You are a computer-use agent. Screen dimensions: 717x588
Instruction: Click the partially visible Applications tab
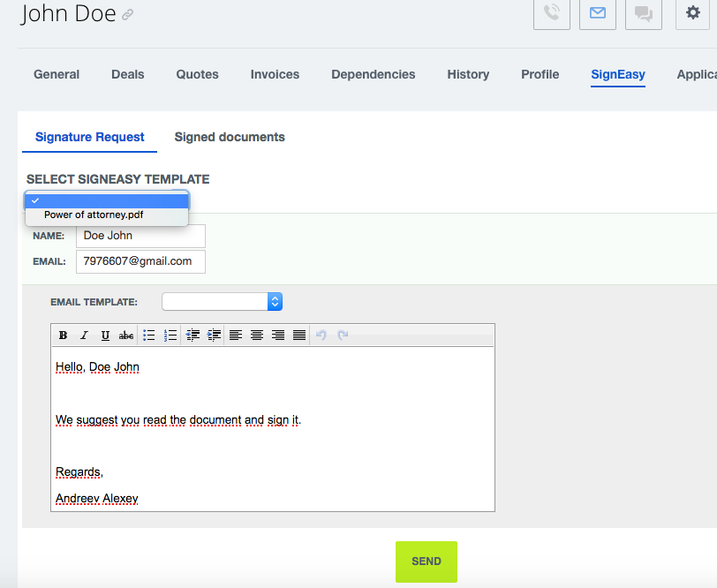(697, 74)
